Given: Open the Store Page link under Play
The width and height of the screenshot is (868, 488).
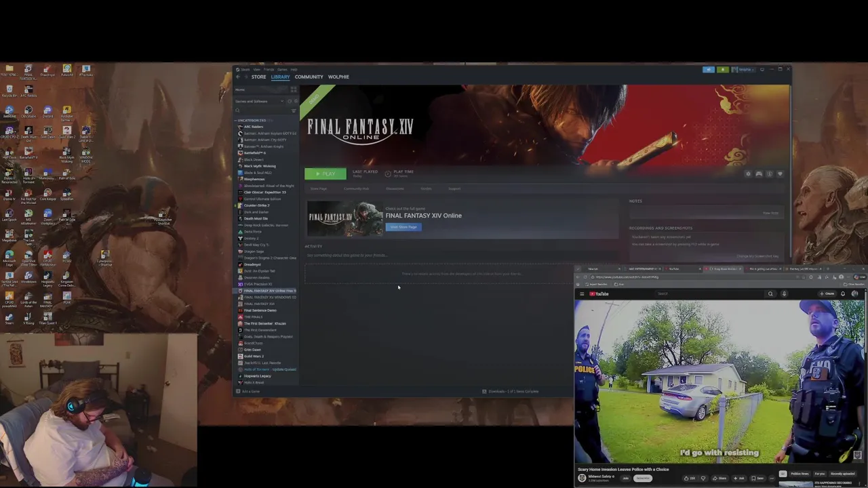Looking at the screenshot, I should pos(319,188).
